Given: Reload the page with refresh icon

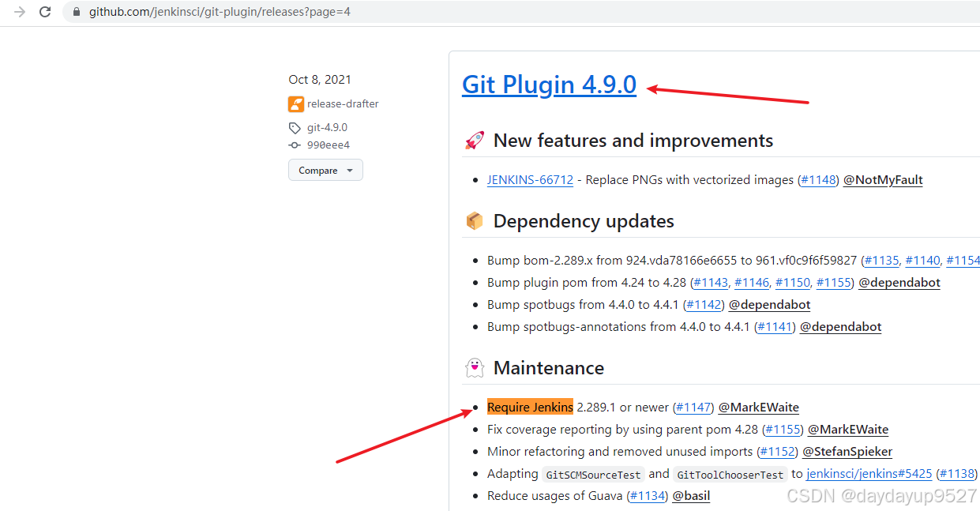Looking at the screenshot, I should click(x=45, y=12).
